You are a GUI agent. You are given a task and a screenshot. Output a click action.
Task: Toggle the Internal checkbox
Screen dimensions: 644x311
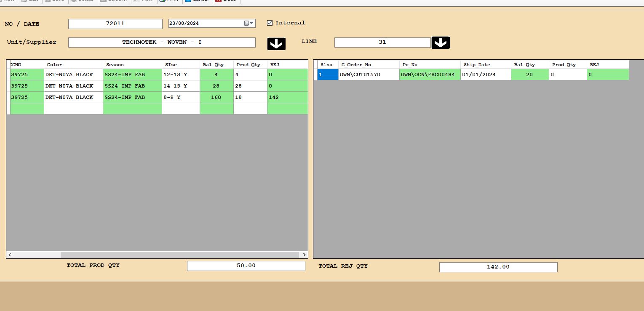click(270, 23)
